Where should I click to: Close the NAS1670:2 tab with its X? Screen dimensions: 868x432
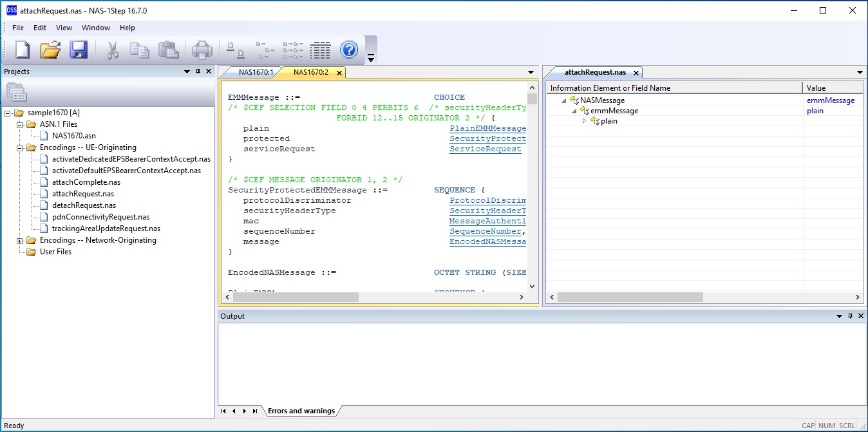(x=339, y=73)
